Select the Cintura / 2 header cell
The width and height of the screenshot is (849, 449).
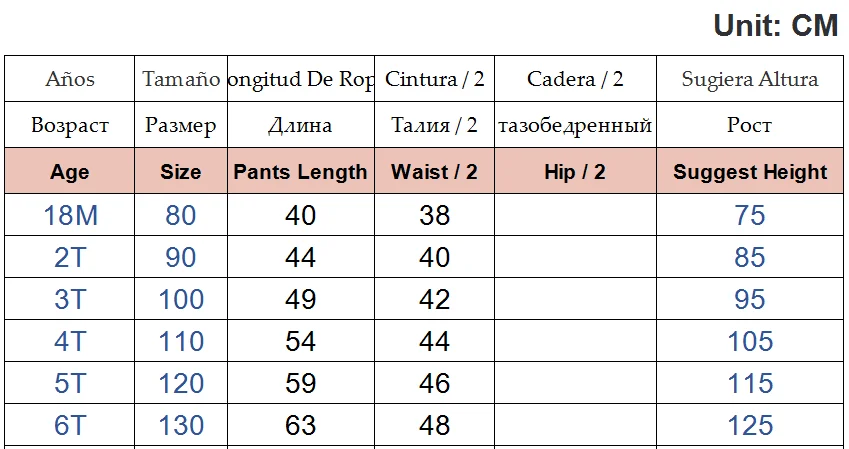[x=434, y=79]
